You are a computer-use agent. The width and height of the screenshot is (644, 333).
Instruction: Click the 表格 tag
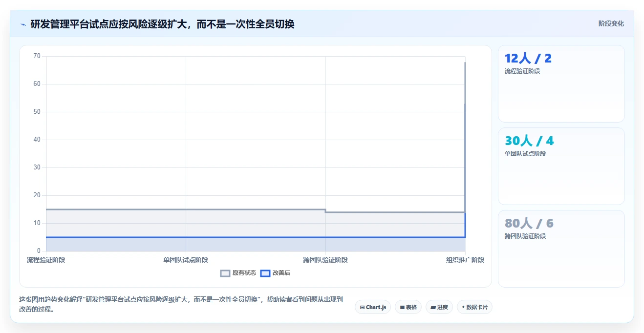[x=408, y=307]
